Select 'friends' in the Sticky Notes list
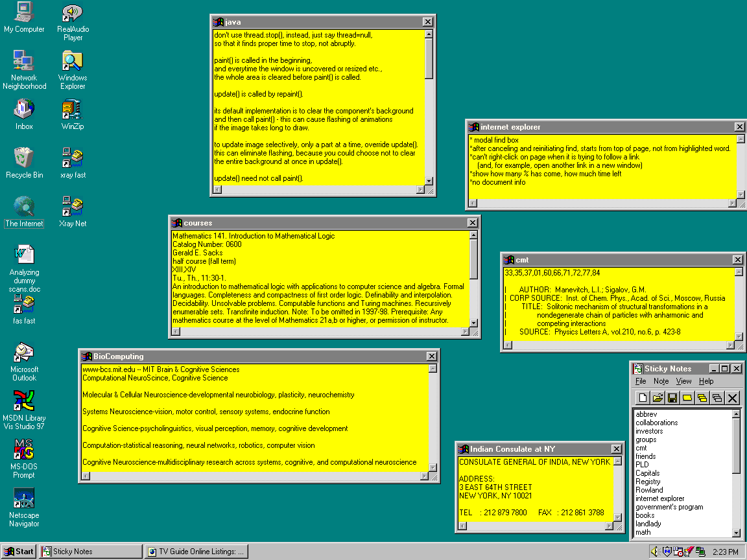The width and height of the screenshot is (747, 560). [646, 456]
